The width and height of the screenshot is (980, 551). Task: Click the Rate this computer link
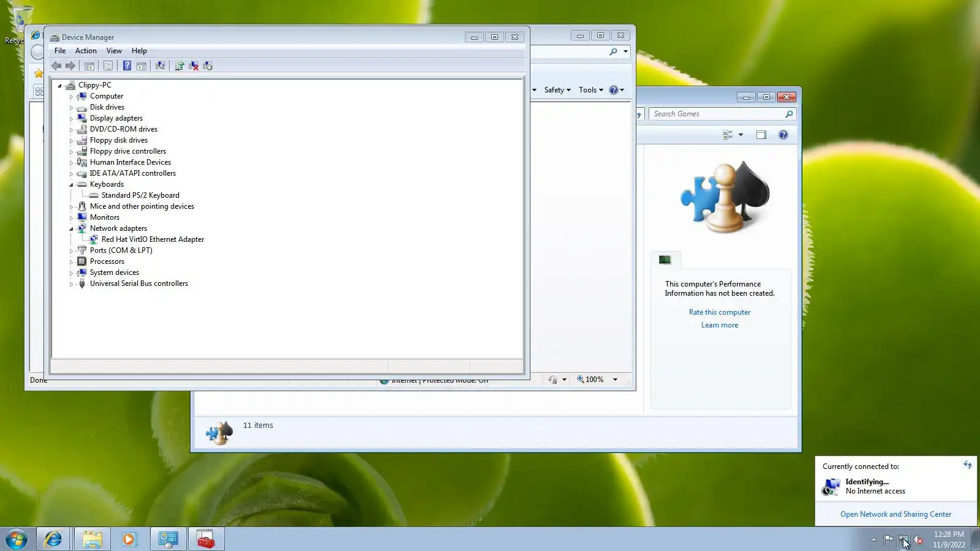tap(720, 312)
